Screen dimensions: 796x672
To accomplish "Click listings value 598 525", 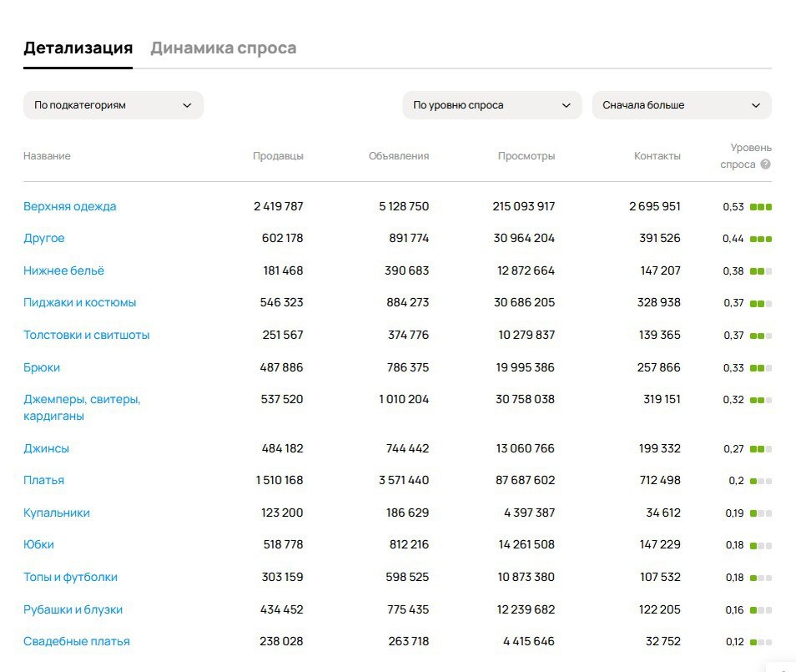I will [407, 577].
